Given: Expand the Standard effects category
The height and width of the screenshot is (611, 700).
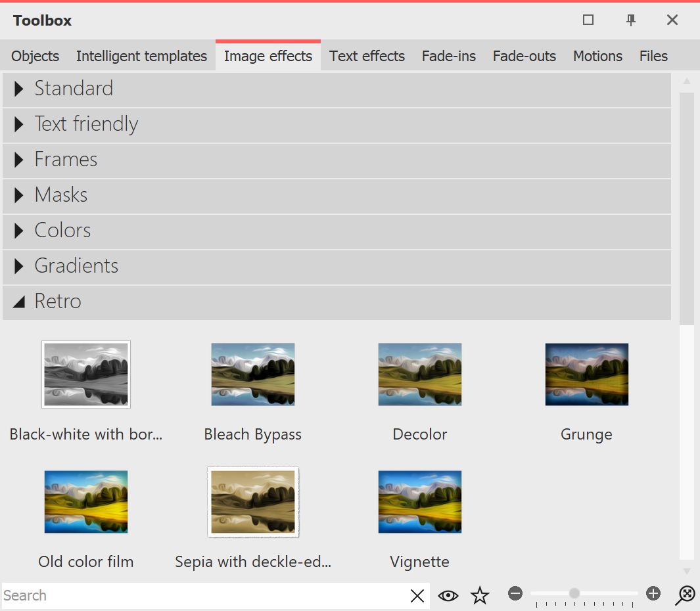Looking at the screenshot, I should coord(74,88).
